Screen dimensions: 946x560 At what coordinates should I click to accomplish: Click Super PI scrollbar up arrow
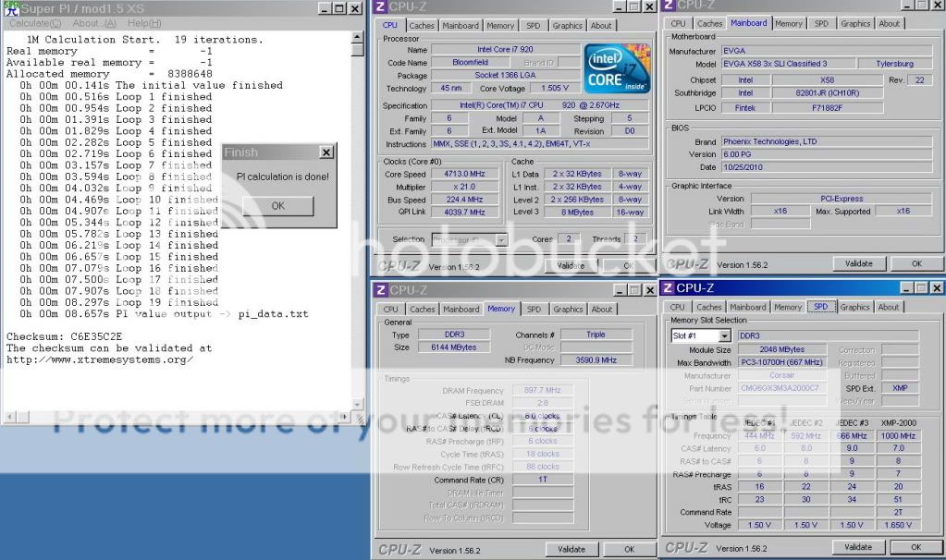(357, 38)
